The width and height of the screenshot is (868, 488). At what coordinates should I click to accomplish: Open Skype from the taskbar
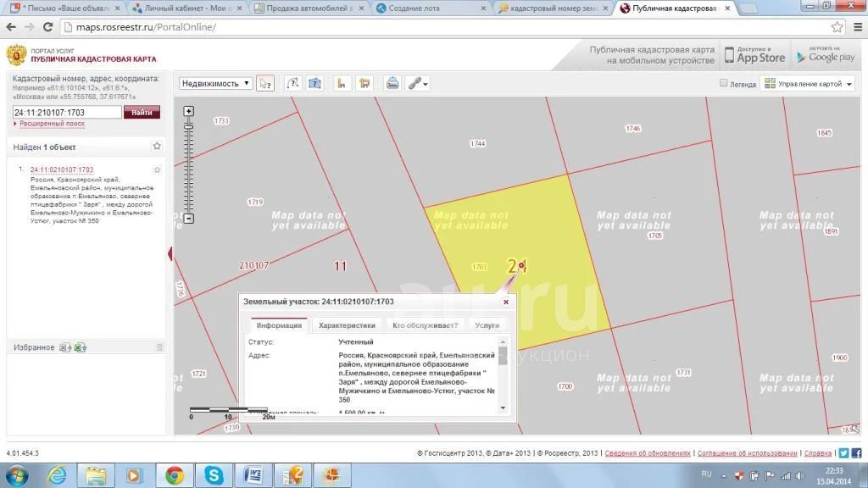click(214, 476)
